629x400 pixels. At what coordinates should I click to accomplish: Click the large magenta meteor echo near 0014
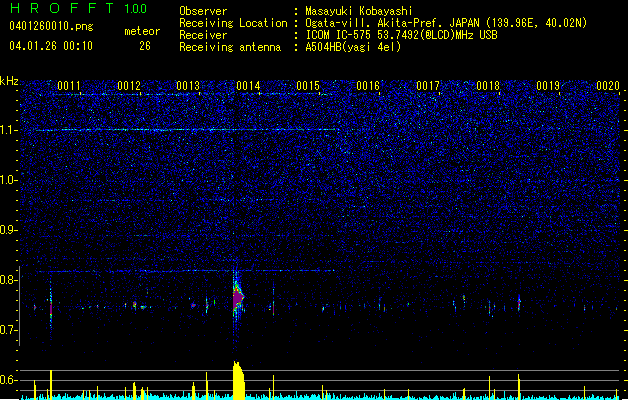pyautogui.click(x=237, y=297)
